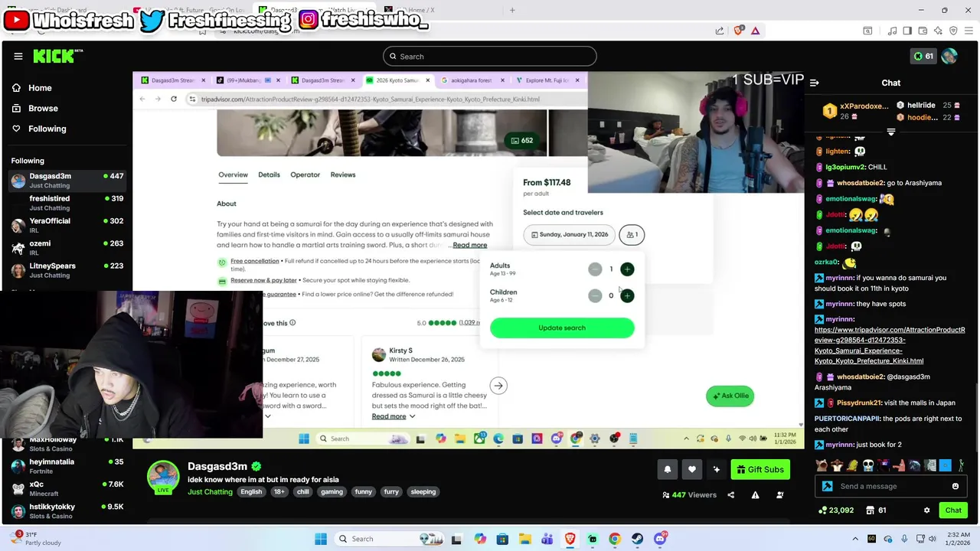Click the Gift Subs button
This screenshot has width=980, height=551.
[x=760, y=469]
